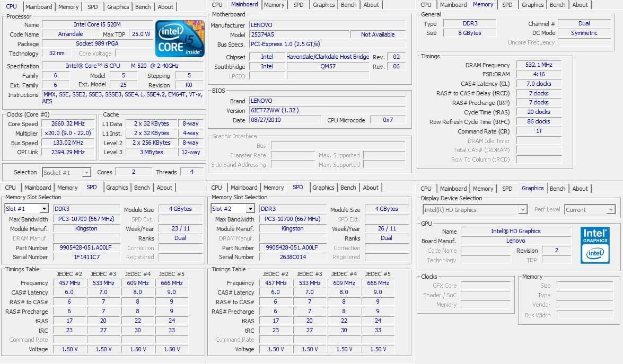Select the Socket 989 rPGA package value
Image resolution: width=623 pixels, height=364 pixels.
pos(98,43)
